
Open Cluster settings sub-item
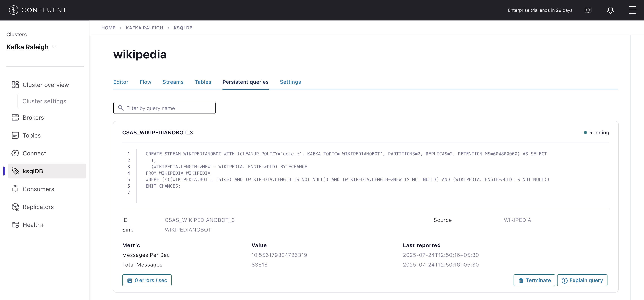point(44,101)
